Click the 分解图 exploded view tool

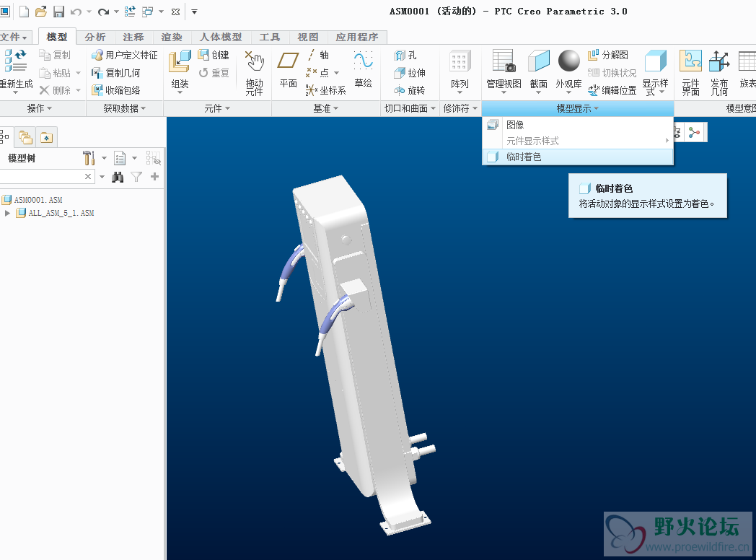coord(608,55)
